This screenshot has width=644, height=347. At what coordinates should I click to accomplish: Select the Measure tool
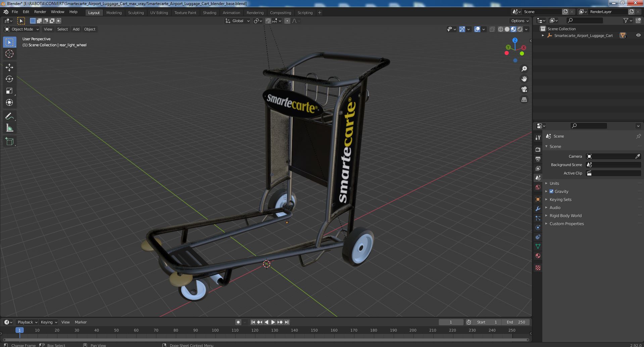(9, 128)
